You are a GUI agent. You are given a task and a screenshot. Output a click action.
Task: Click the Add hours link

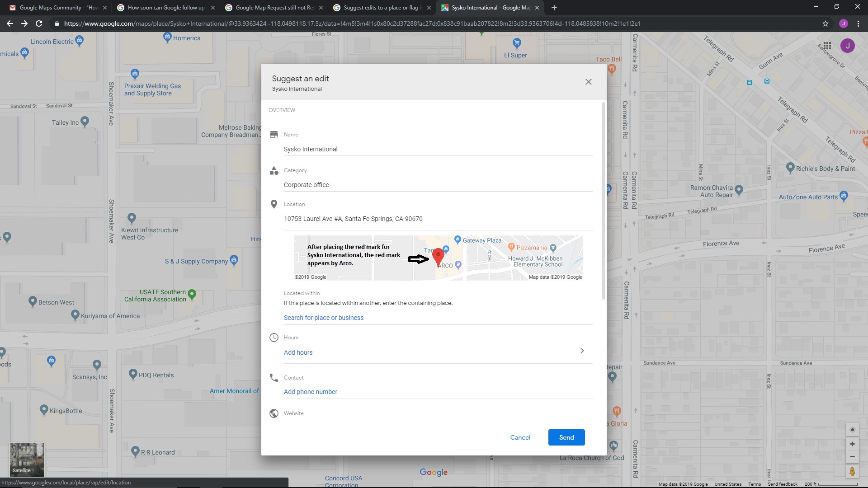(x=298, y=352)
